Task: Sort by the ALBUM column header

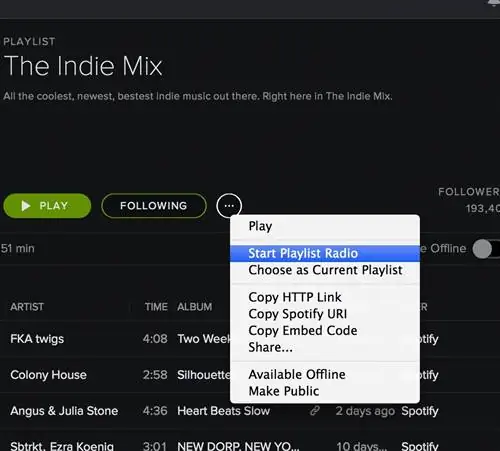Action: click(195, 307)
